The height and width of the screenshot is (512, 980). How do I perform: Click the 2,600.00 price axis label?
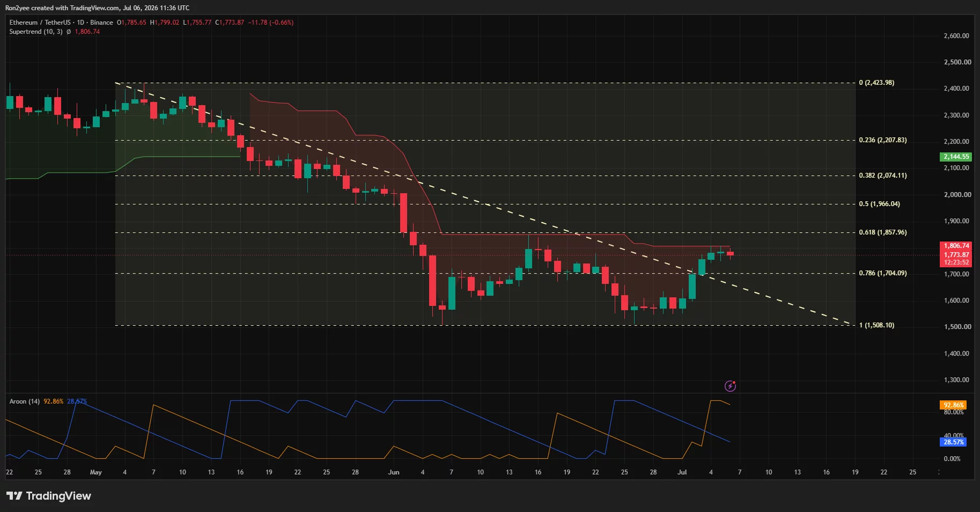[956, 36]
